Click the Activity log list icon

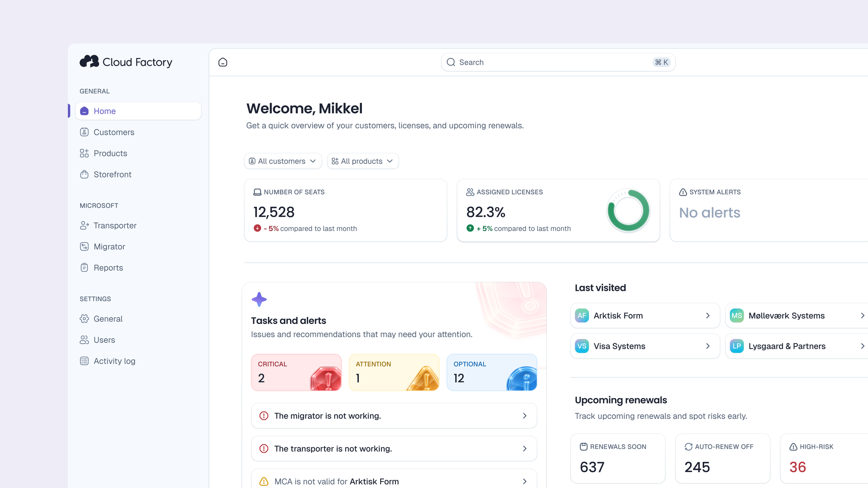click(84, 361)
